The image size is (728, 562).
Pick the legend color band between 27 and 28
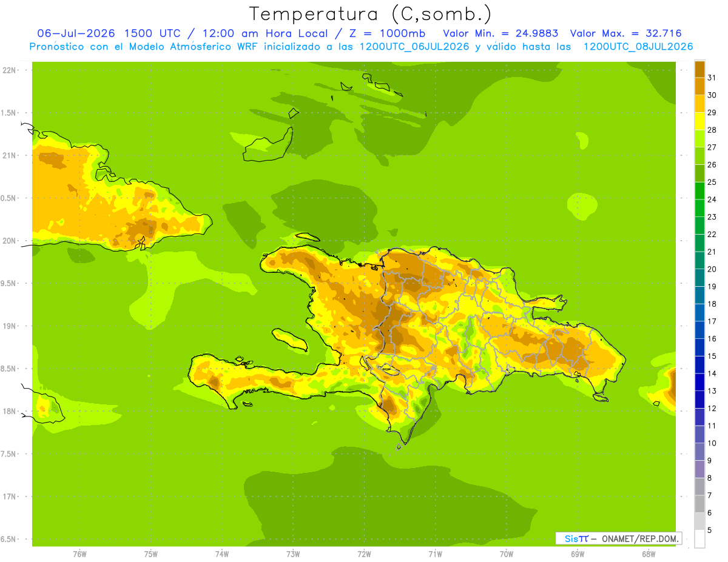coord(699,138)
